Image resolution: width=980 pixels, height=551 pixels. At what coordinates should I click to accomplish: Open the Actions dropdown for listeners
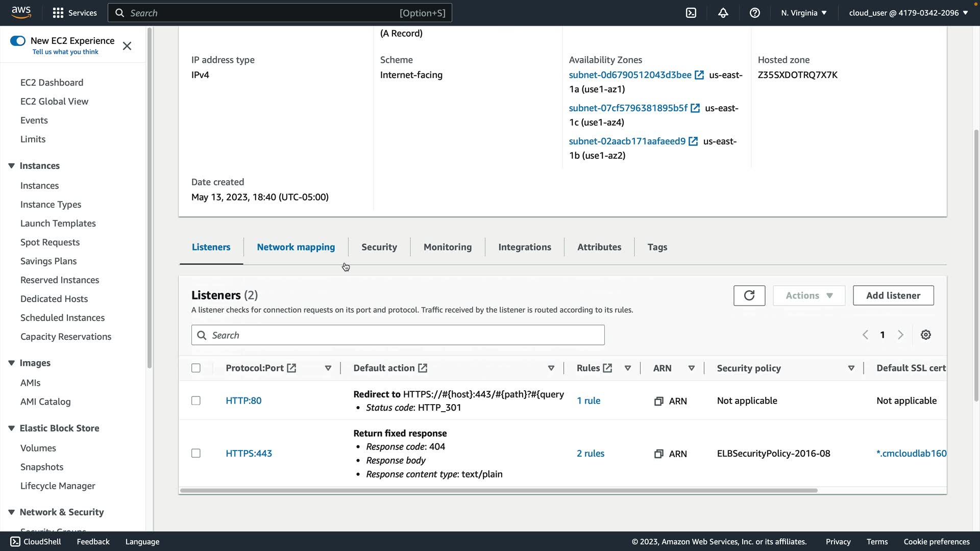[808, 295]
